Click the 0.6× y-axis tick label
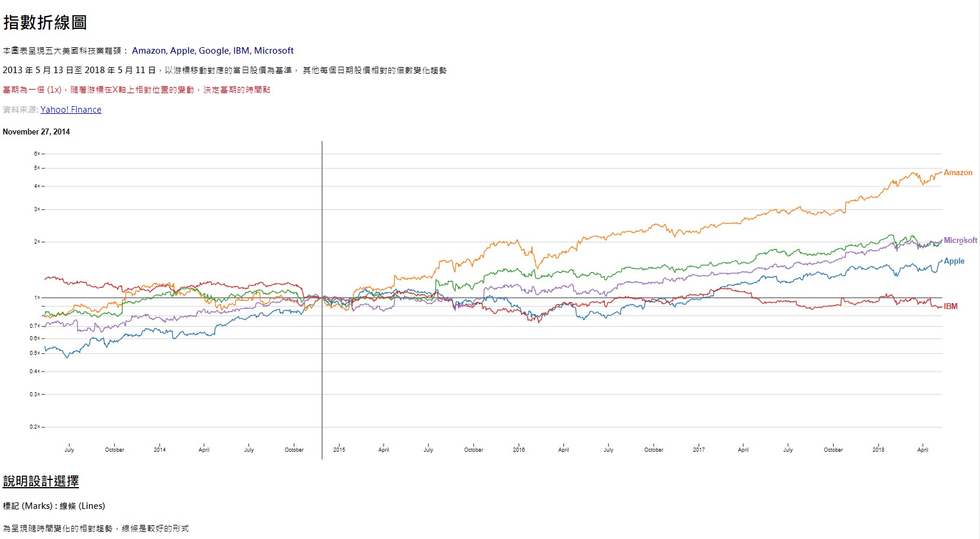980x539 pixels. tap(35, 338)
